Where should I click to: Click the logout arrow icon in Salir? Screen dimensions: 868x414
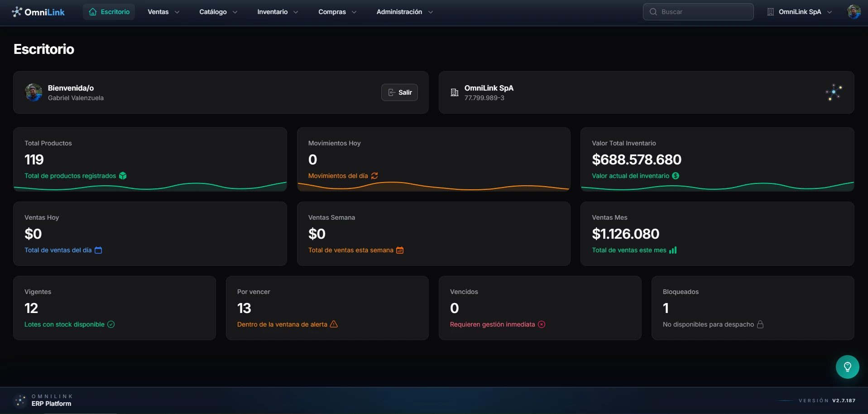(392, 92)
